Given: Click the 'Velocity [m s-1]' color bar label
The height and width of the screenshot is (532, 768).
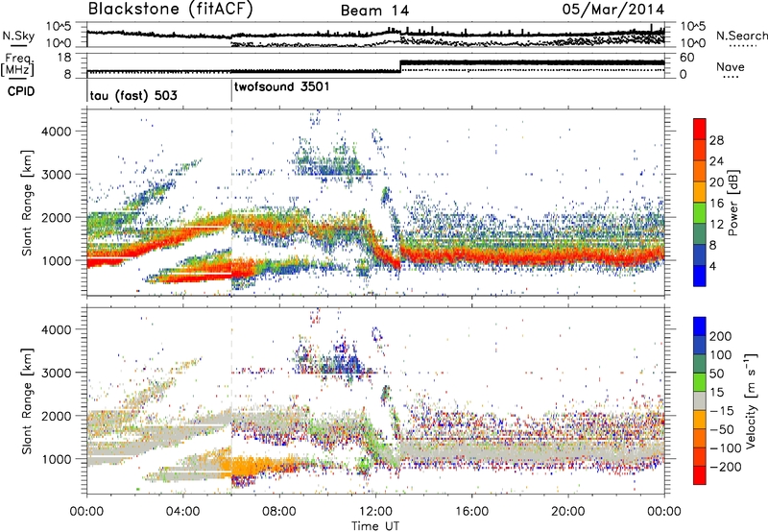Looking at the screenshot, I should [751, 400].
